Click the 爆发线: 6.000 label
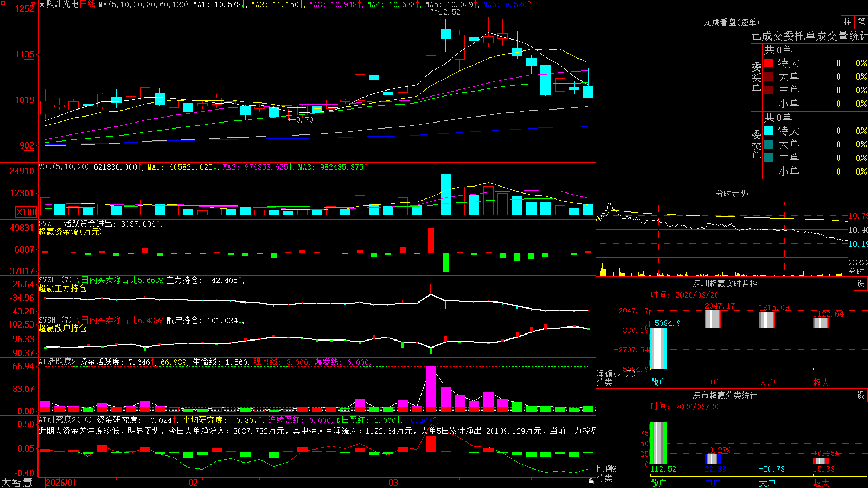Viewport: 868px width, 488px height. pos(343,362)
